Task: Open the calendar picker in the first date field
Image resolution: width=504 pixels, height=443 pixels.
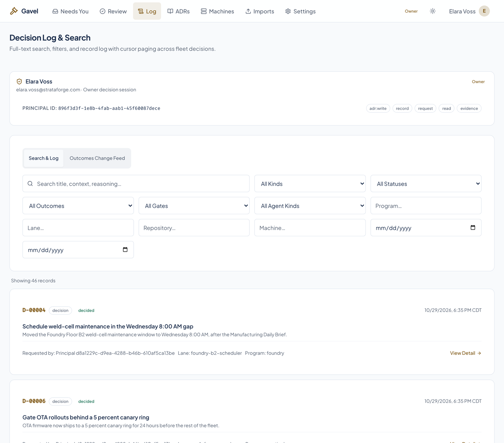Action: pos(473,227)
